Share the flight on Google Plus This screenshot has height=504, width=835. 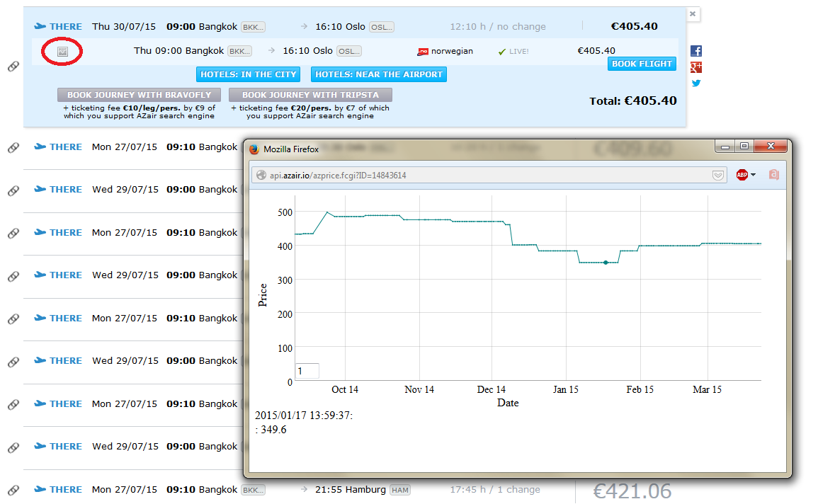tap(696, 67)
